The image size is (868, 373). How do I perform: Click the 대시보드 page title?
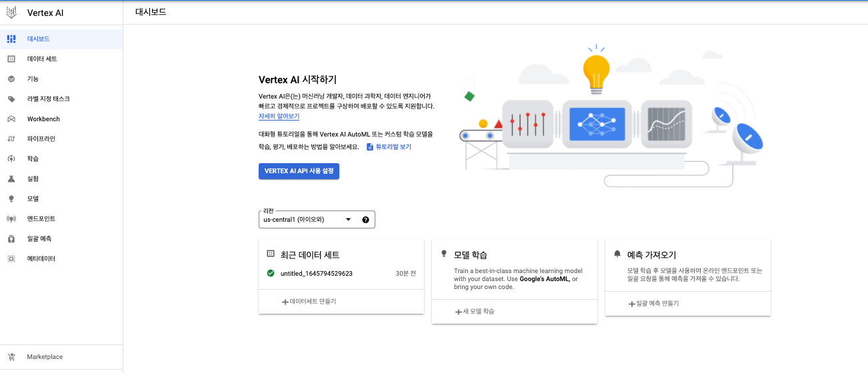151,12
